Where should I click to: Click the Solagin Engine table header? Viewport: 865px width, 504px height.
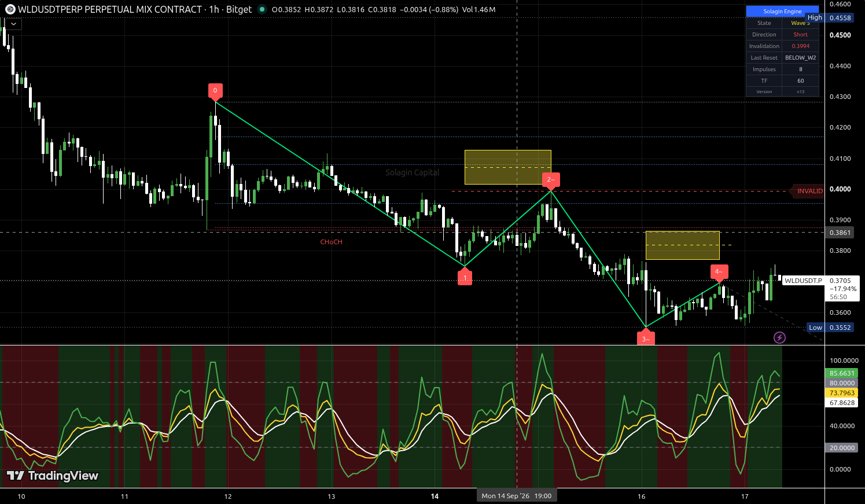click(782, 12)
